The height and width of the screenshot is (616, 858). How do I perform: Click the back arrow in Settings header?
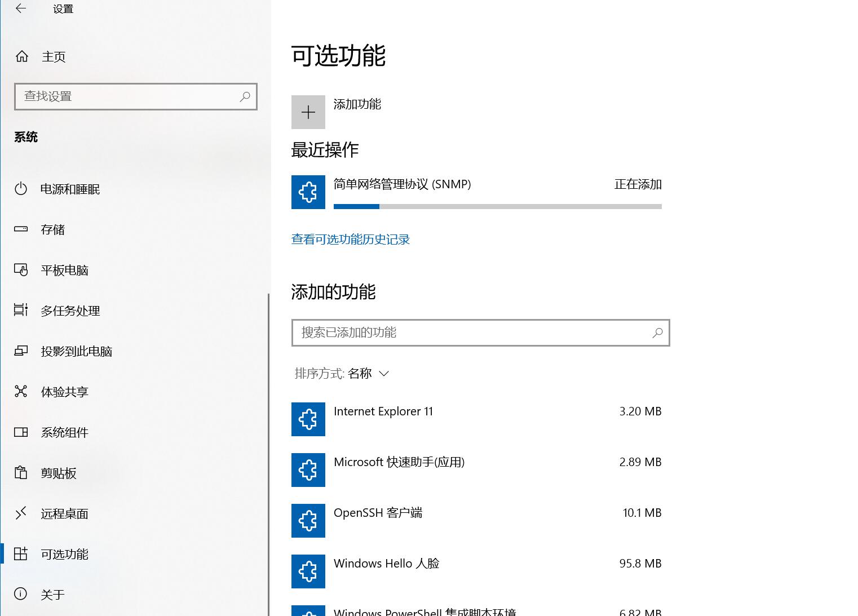(x=21, y=8)
